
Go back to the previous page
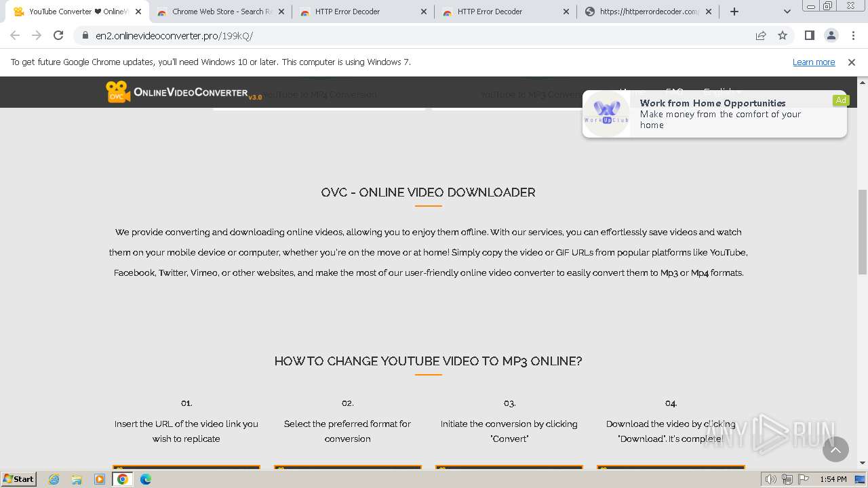(15, 35)
